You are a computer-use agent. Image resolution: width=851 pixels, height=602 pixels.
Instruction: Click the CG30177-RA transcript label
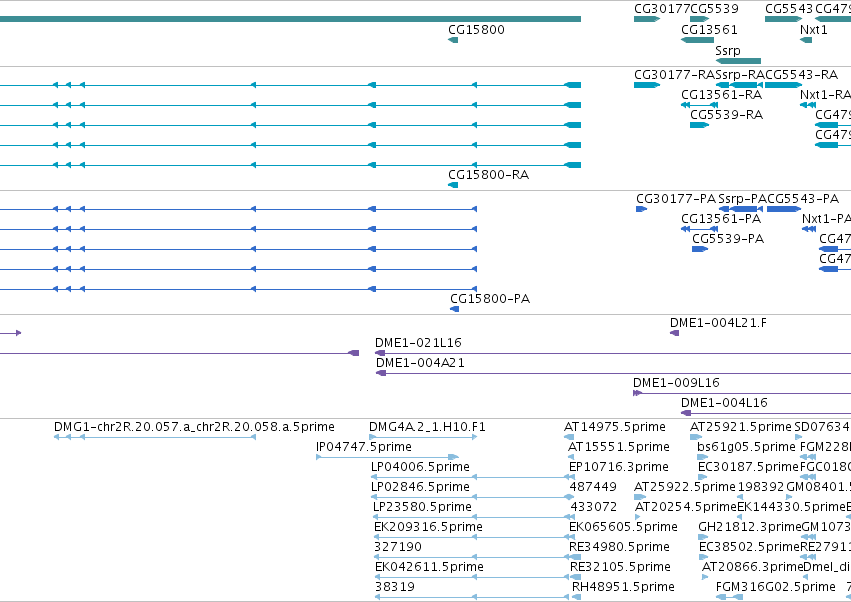[x=675, y=75]
